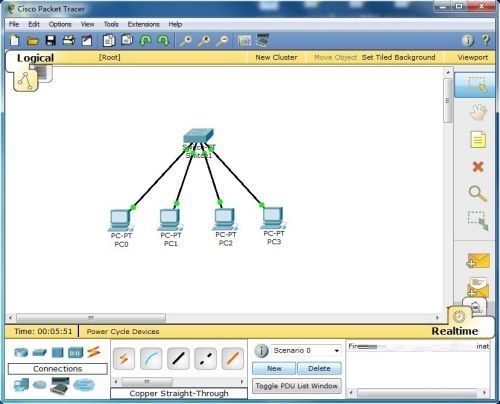
Task: Click the New scenario button
Action: click(274, 369)
